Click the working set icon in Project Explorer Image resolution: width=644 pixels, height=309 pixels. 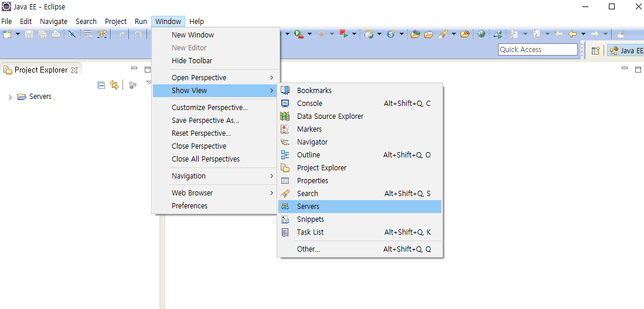(132, 85)
